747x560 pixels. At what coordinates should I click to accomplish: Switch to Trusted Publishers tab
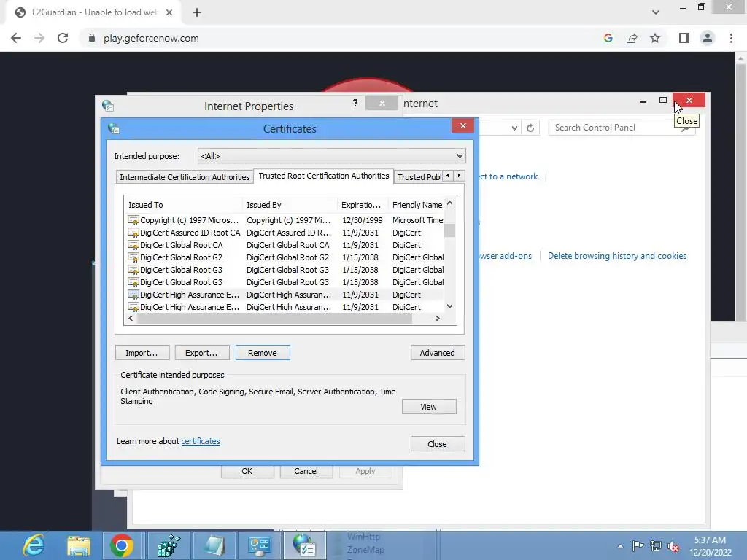[419, 177]
